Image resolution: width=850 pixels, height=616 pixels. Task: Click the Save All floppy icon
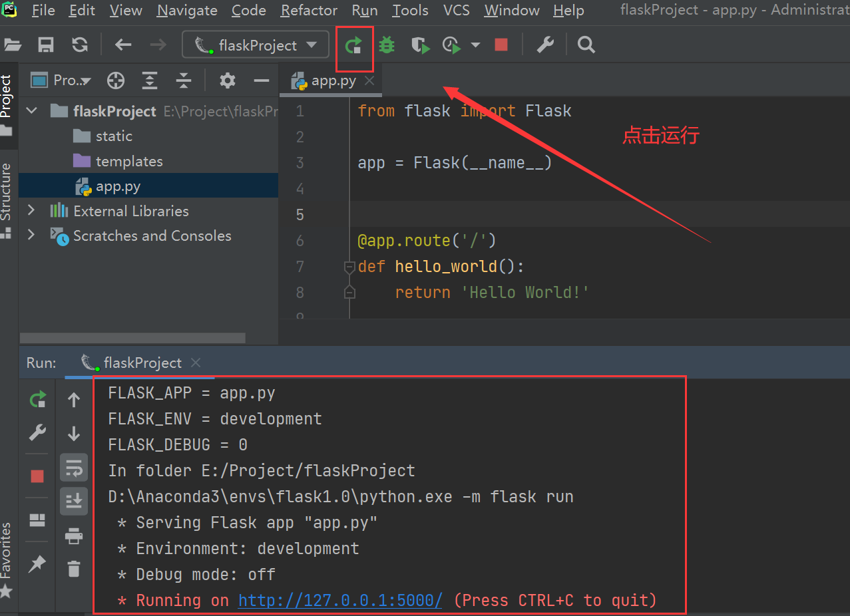pyautogui.click(x=46, y=45)
